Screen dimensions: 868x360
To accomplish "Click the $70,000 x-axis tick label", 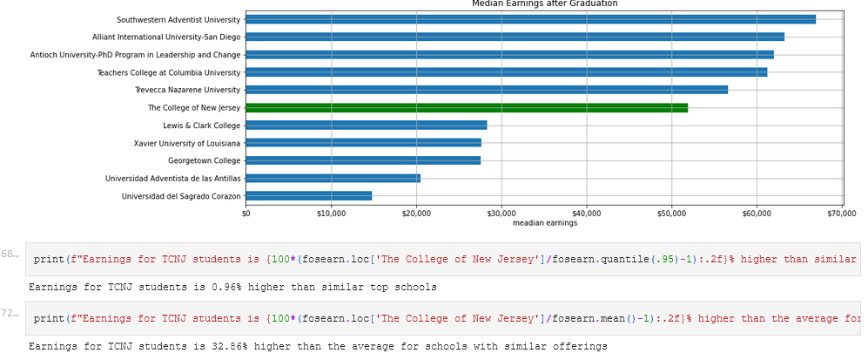I will pyautogui.click(x=843, y=214).
